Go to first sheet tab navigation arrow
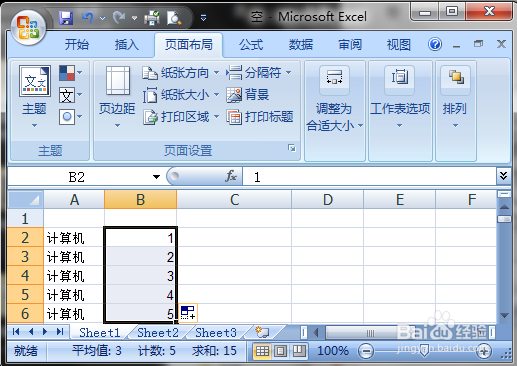The width and height of the screenshot is (517, 366). point(16,331)
